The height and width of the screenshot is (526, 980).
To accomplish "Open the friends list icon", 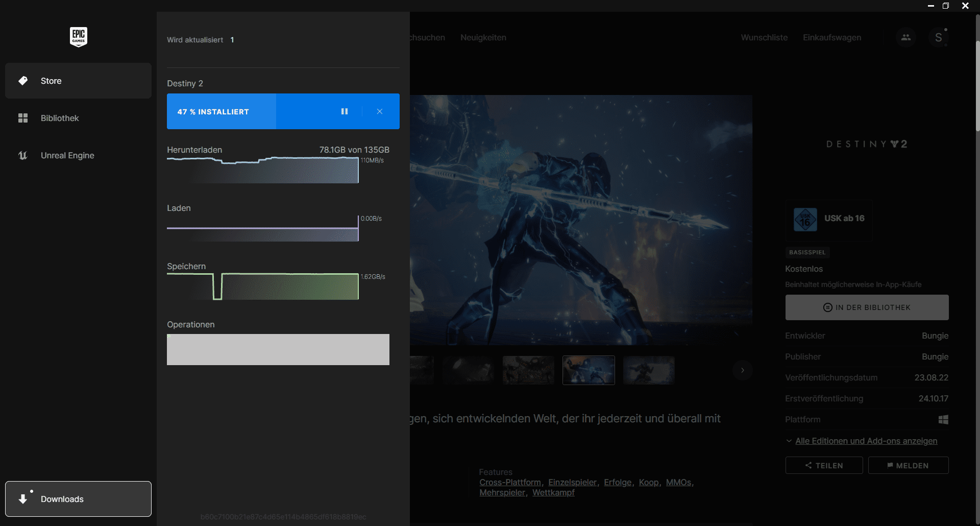I will pyautogui.click(x=906, y=37).
